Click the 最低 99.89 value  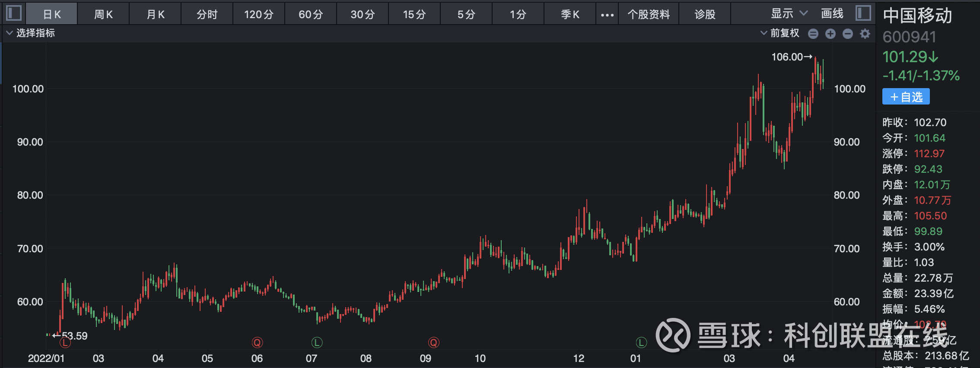pyautogui.click(x=928, y=231)
